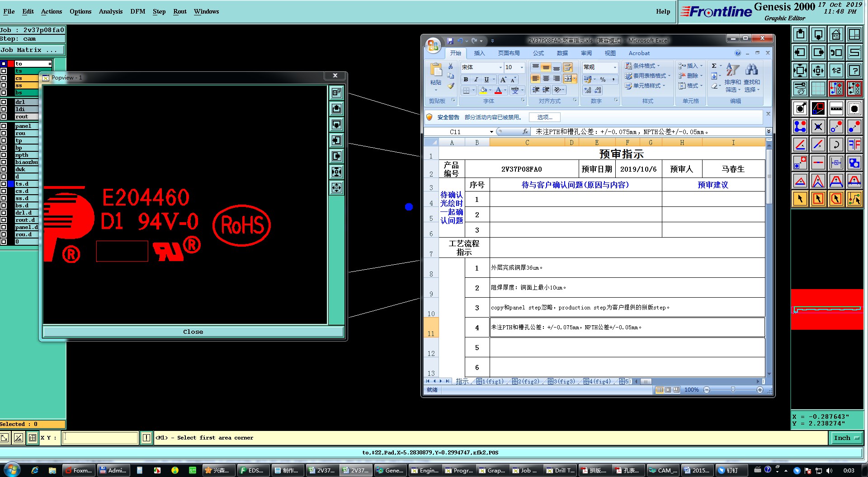The width and height of the screenshot is (868, 477).
Task: Click the question mark help tool icon
Action: tap(854, 70)
